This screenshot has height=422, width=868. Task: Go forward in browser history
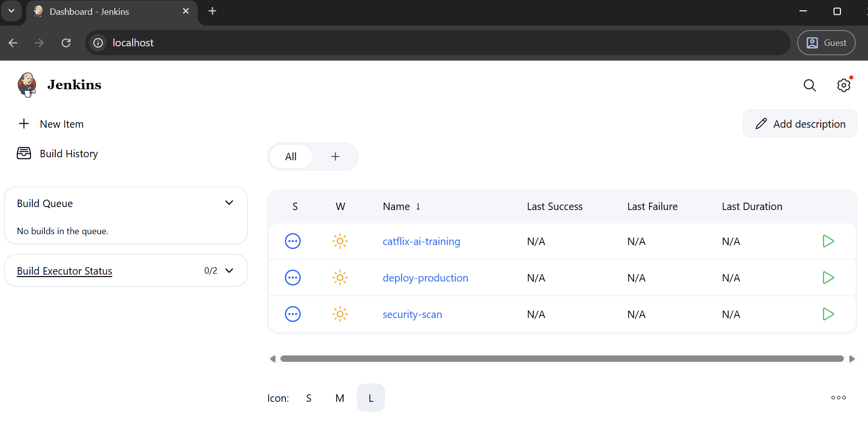(x=39, y=43)
